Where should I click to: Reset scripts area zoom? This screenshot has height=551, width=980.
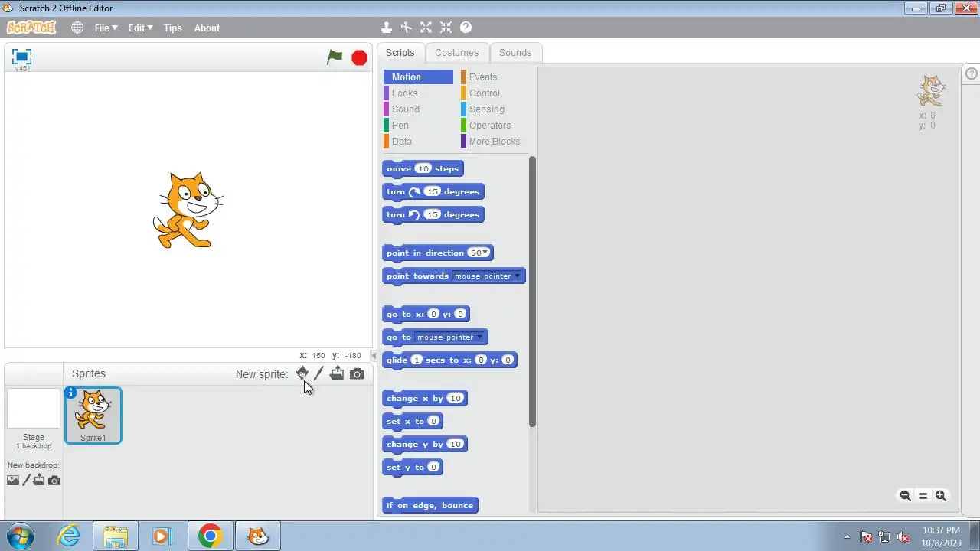[923, 496]
